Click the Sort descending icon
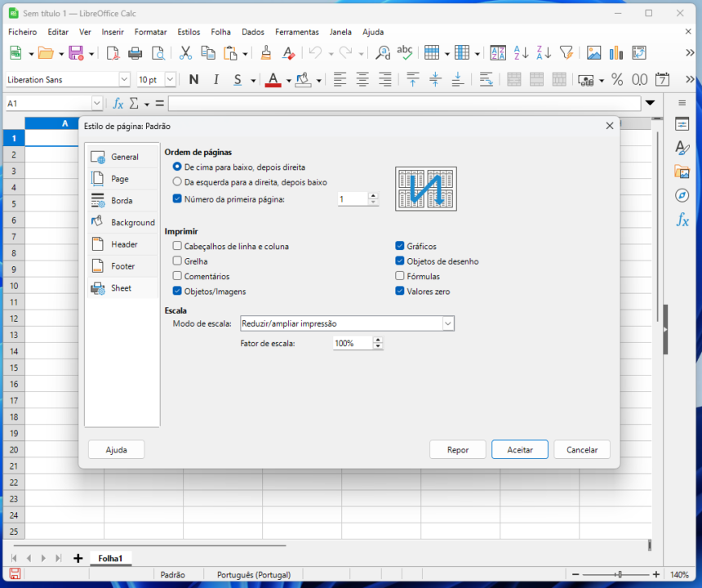 [544, 53]
